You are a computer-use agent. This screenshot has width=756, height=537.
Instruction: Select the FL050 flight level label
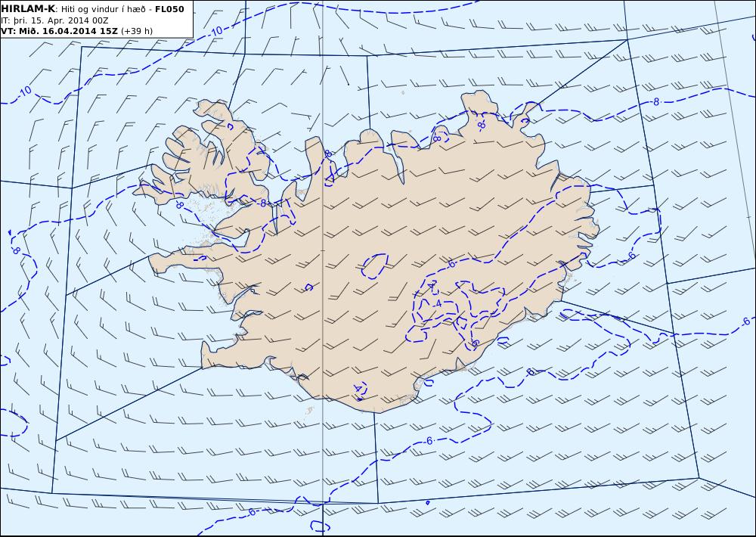tap(169, 9)
